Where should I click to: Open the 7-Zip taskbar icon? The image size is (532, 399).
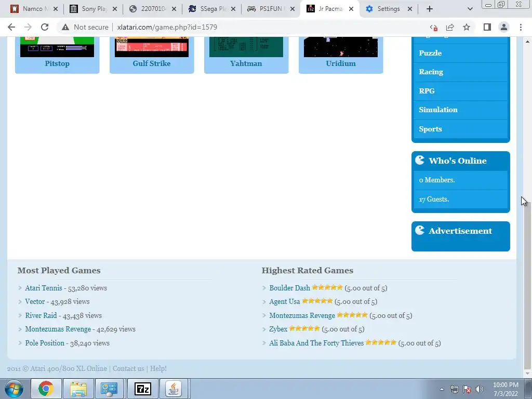(142, 389)
